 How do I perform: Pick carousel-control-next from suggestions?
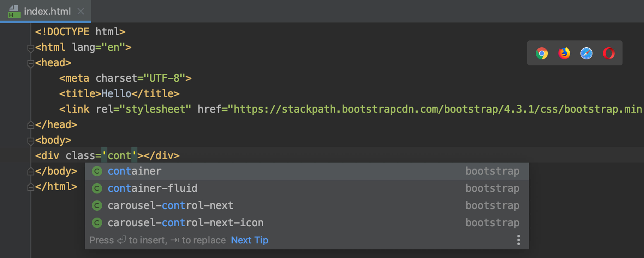click(x=170, y=206)
